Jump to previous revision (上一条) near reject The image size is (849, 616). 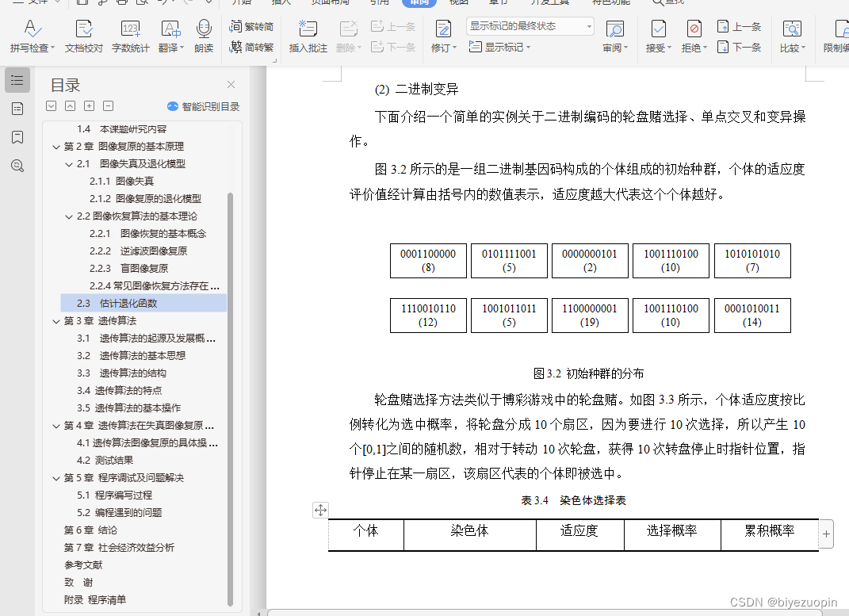pyautogui.click(x=739, y=26)
